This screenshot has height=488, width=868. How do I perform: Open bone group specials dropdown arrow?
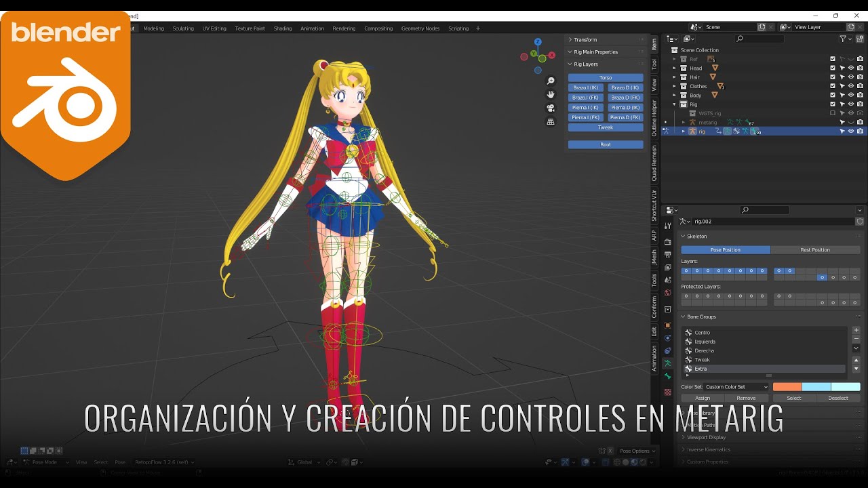pyautogui.click(x=856, y=348)
